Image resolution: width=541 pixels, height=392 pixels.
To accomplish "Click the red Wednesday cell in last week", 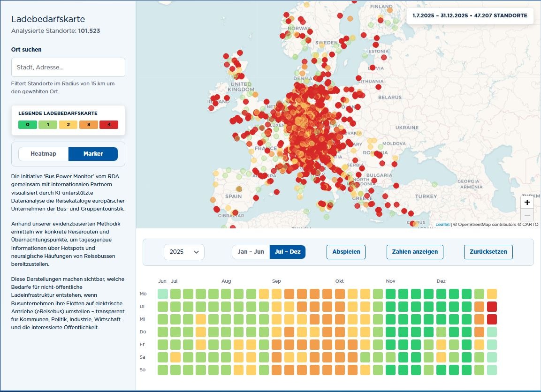I will [x=492, y=319].
